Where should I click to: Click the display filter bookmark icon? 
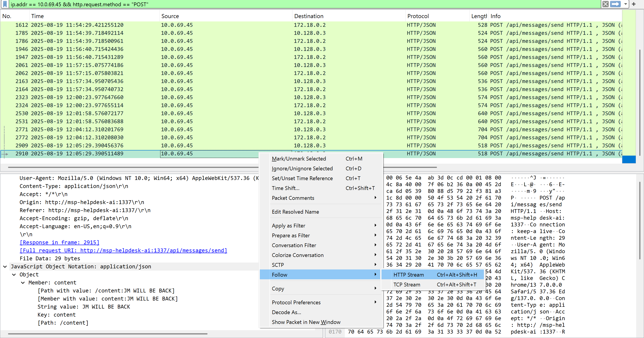pyautogui.click(x=4, y=4)
